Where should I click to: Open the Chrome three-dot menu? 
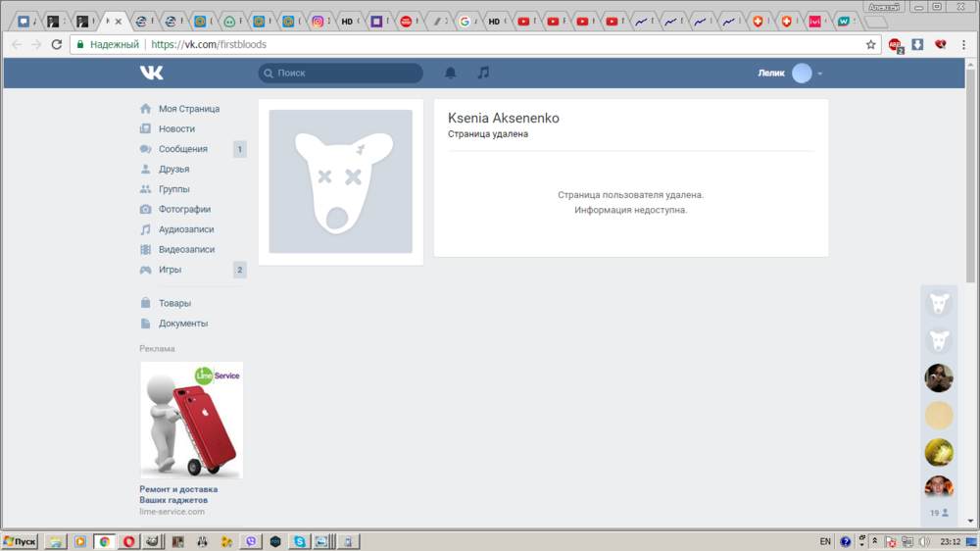click(964, 44)
